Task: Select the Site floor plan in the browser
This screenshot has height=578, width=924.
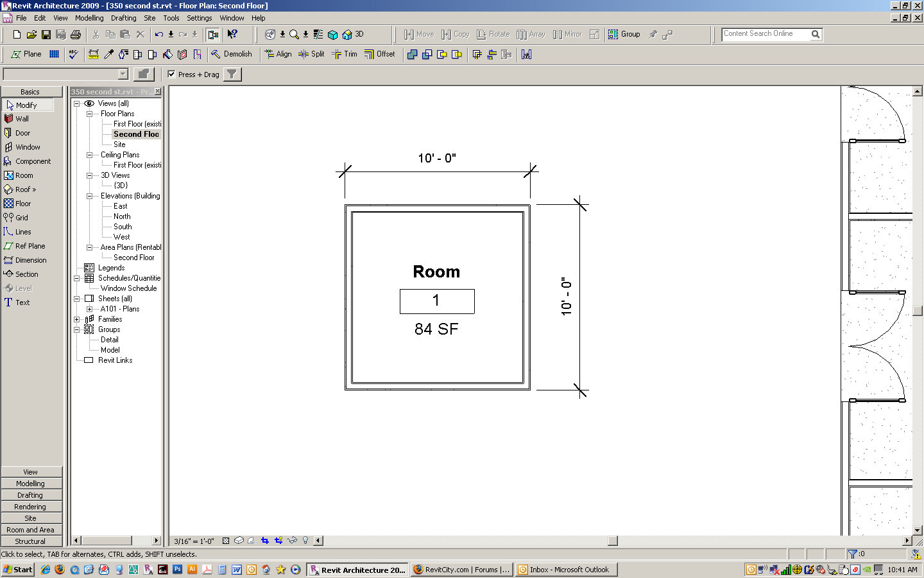Action: coord(119,144)
